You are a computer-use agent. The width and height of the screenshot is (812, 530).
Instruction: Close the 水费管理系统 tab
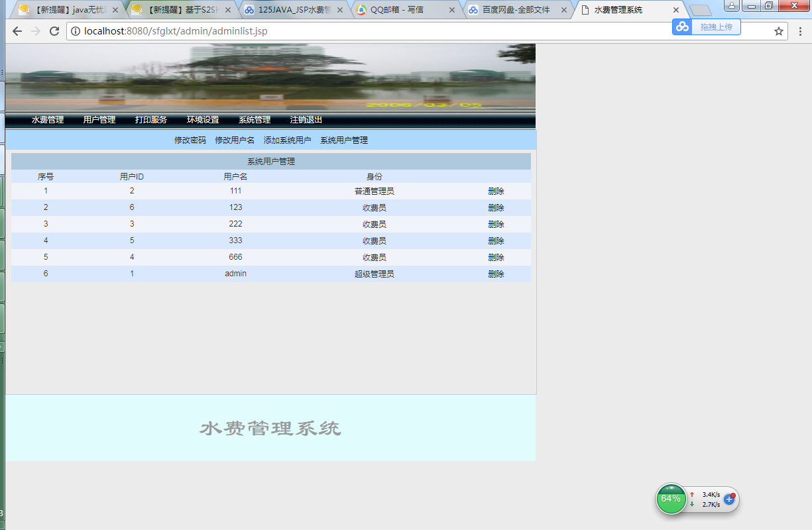click(676, 10)
